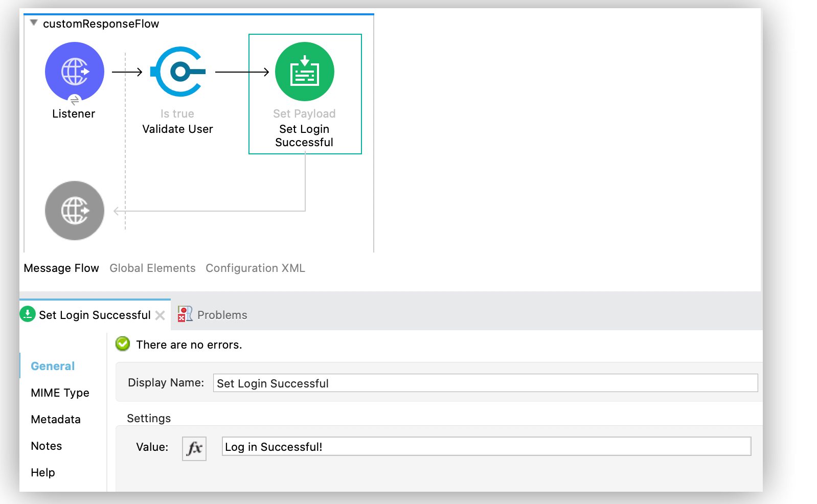Screen dimensions: 817x504
Task: Click the Display Name input field
Action: click(485, 383)
